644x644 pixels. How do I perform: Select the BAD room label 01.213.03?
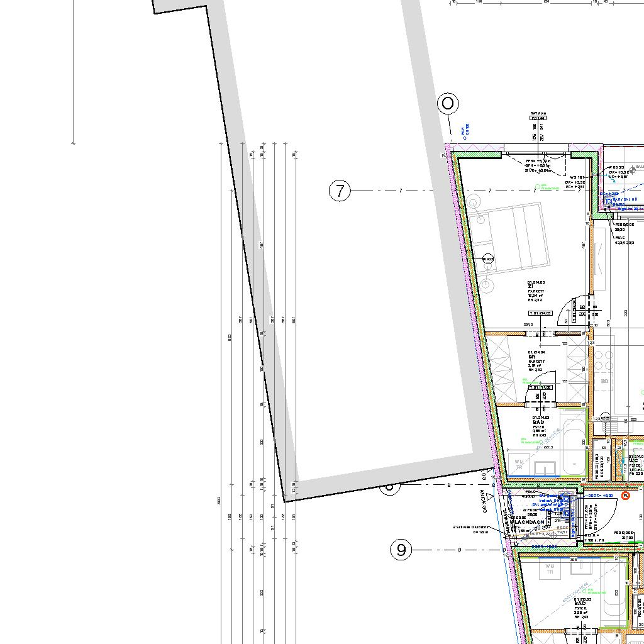pyautogui.click(x=583, y=609)
